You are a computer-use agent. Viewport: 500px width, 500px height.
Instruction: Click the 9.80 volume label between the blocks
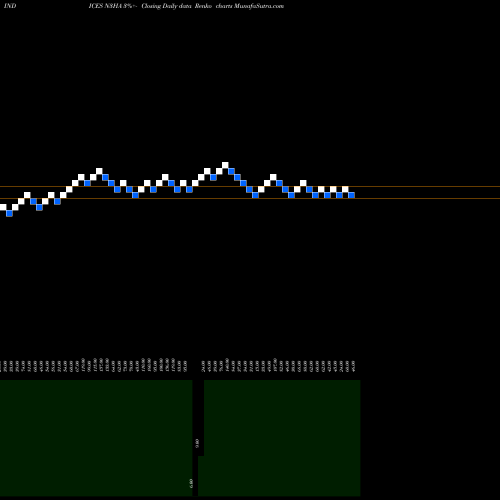click(197, 443)
